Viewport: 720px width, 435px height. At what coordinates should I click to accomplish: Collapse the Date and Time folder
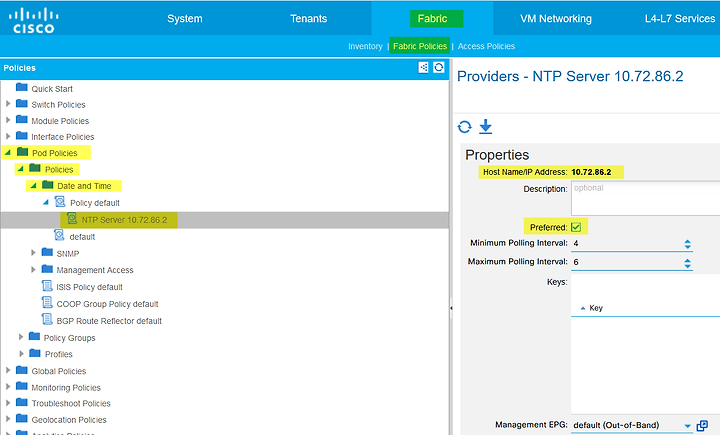coord(33,185)
